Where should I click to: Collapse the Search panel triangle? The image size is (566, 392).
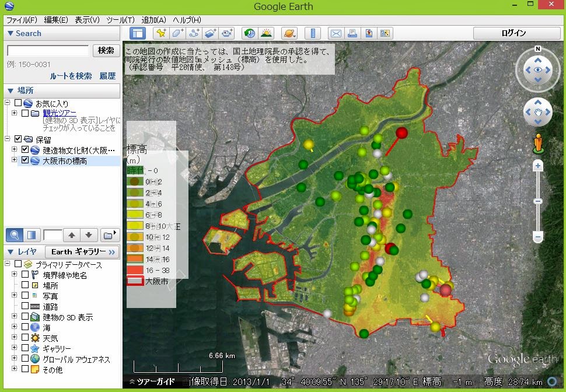pyautogui.click(x=10, y=33)
